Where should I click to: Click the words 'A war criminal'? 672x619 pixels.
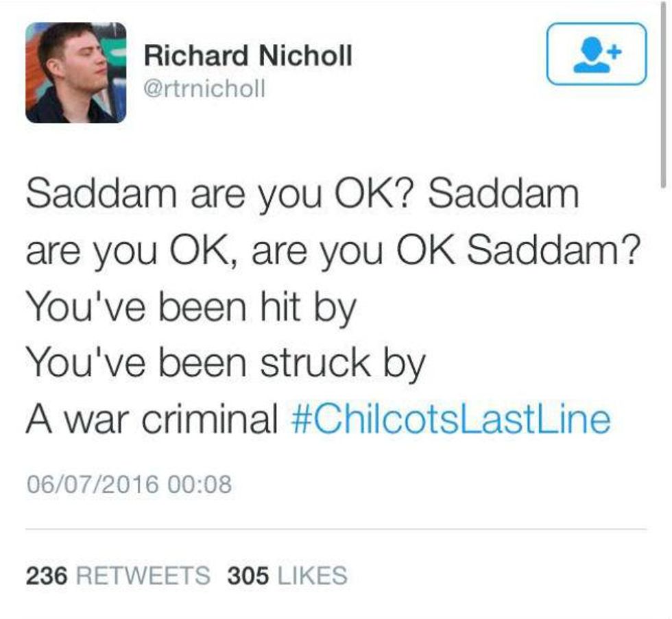pyautogui.click(x=152, y=419)
